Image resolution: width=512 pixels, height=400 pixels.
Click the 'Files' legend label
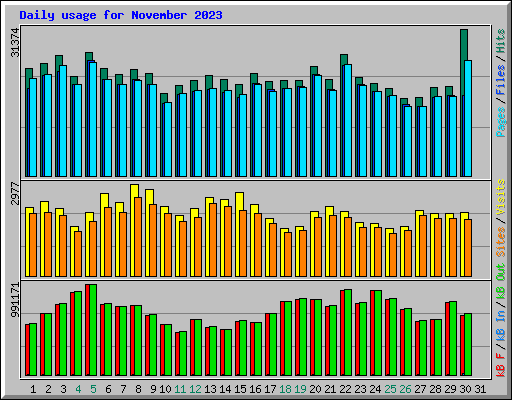[501, 80]
